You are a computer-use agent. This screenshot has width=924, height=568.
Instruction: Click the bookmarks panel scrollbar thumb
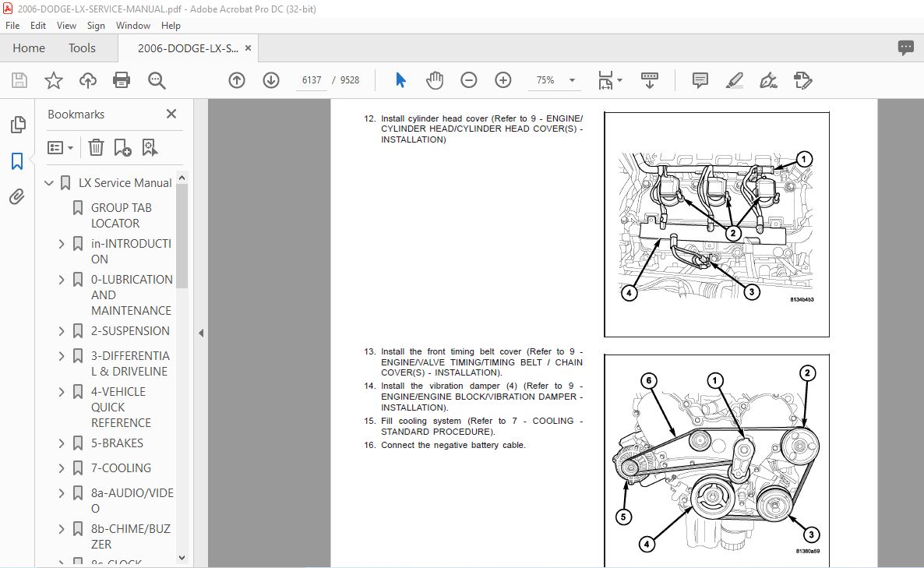pos(182,236)
